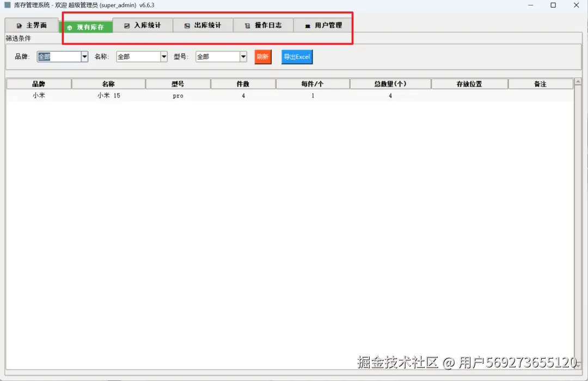Image resolution: width=588 pixels, height=381 pixels.
Task: Click the 导出Excel button
Action: (x=297, y=57)
